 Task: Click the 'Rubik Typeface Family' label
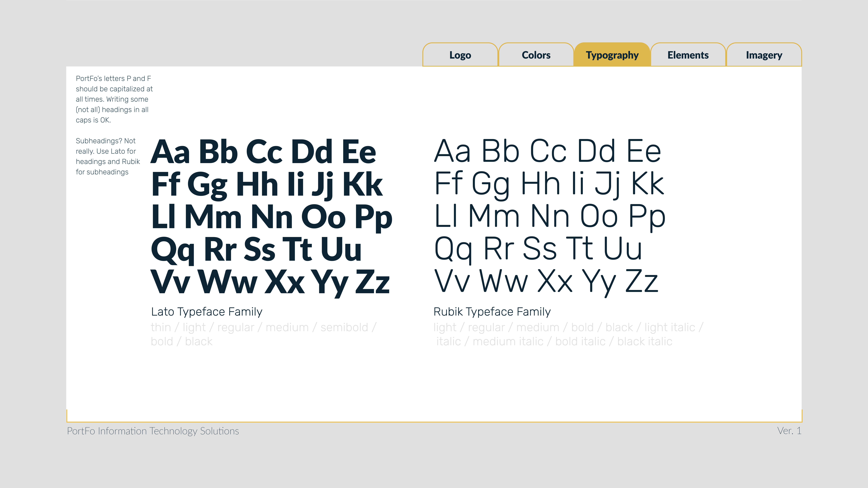pos(492,312)
